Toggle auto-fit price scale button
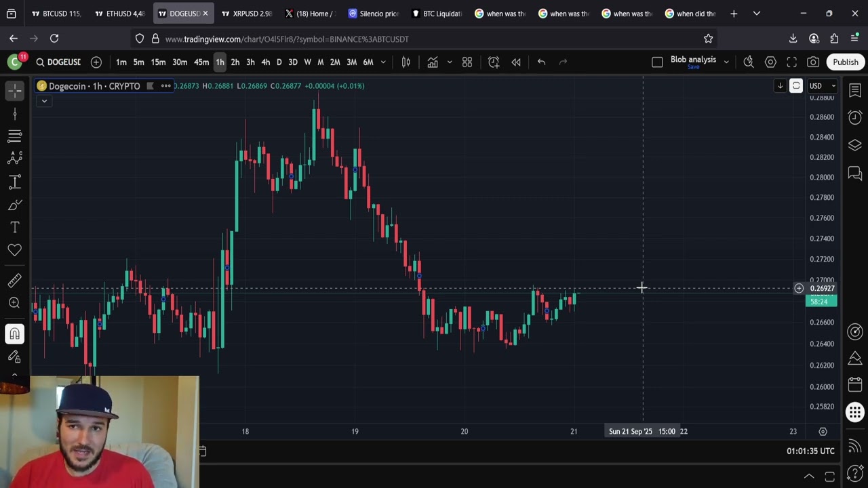The width and height of the screenshot is (868, 488). (796, 86)
